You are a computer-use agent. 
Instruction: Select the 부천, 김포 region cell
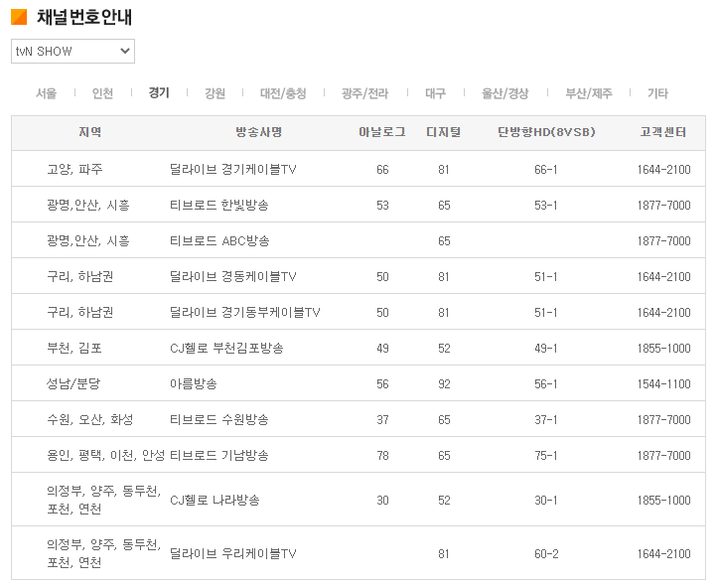(74, 349)
